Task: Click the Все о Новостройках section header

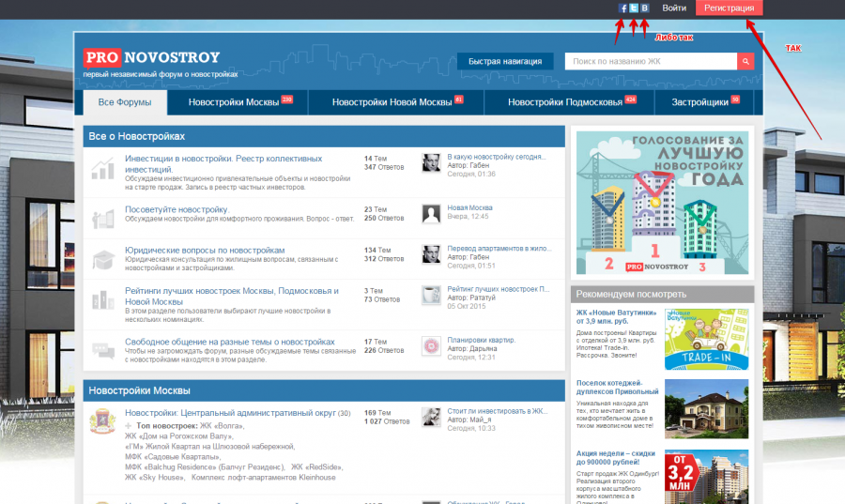Action: coord(324,136)
